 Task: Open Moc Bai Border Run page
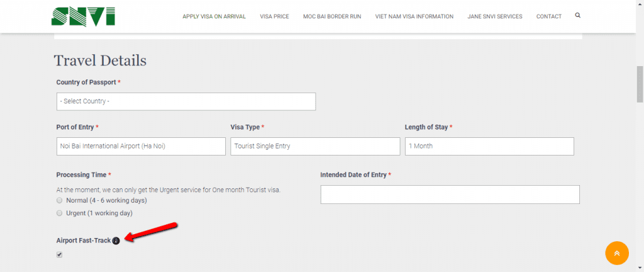click(332, 16)
